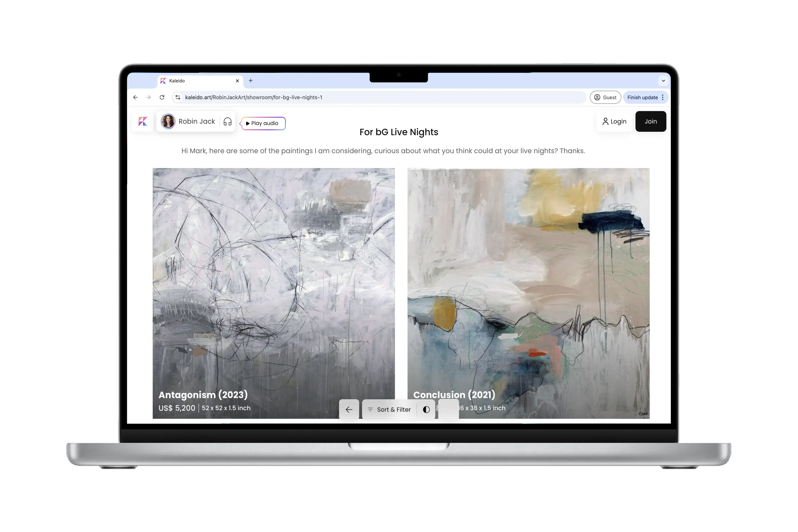Select the Kaleido browser tab
Image resolution: width=798 pixels, height=532 pixels.
click(200, 81)
